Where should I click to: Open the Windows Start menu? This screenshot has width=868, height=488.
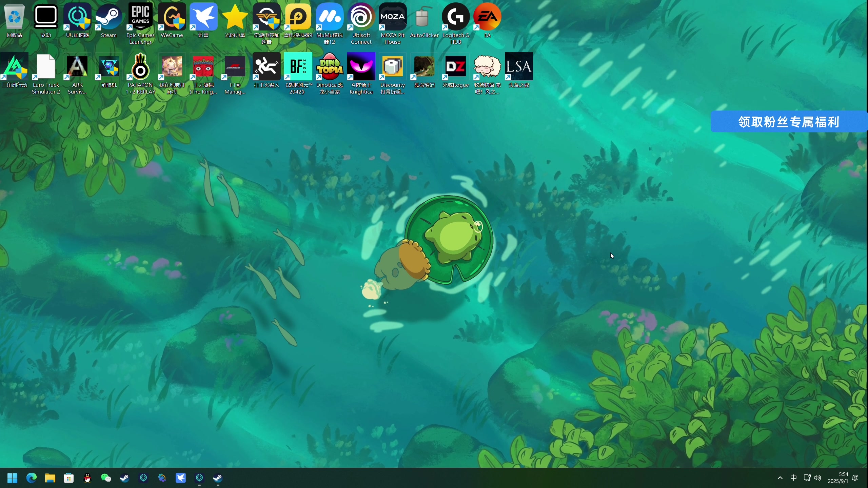point(13,478)
